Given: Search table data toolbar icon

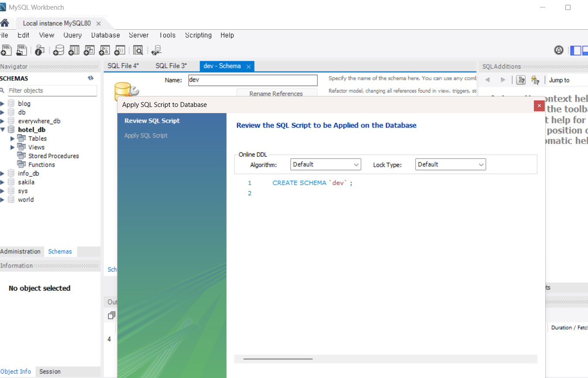Looking at the screenshot, I should (138, 50).
